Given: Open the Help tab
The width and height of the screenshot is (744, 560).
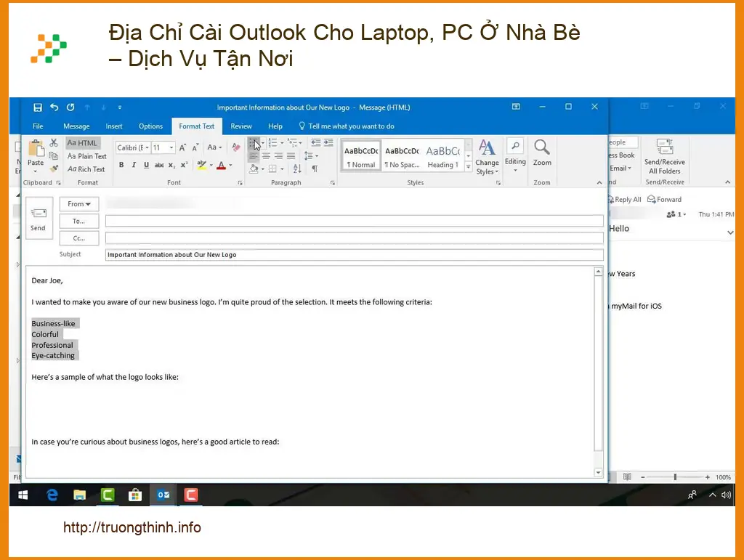Looking at the screenshot, I should click(x=275, y=126).
